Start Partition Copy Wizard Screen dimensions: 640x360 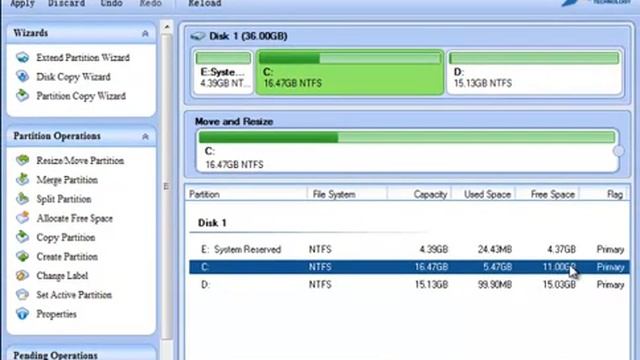81,96
